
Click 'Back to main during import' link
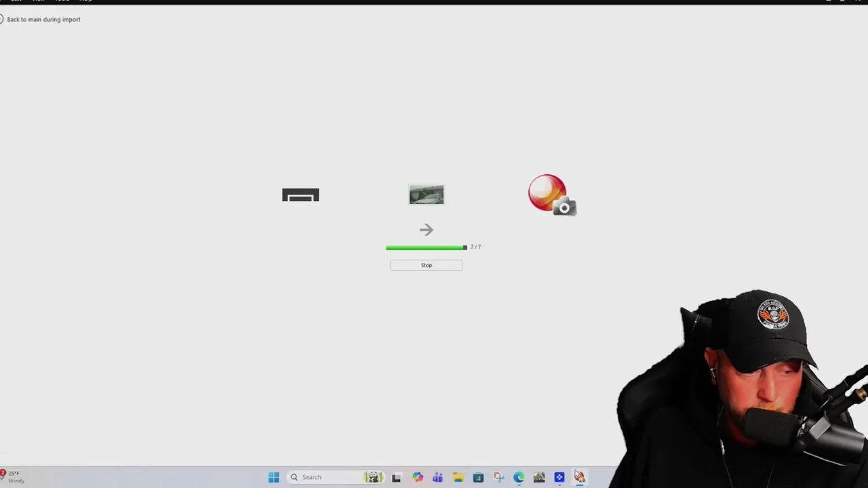point(43,20)
